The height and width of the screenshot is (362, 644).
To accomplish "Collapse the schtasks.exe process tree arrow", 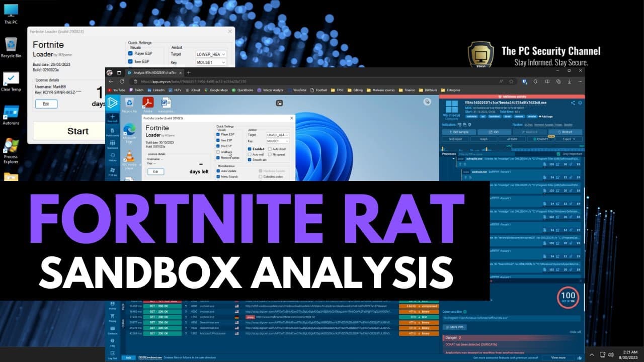I will [x=452, y=158].
